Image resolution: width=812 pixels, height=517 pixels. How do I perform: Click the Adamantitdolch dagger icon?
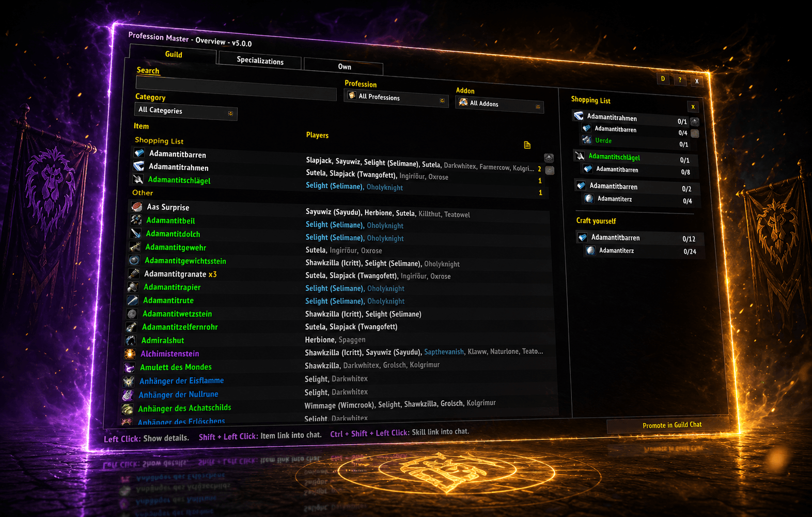(136, 233)
